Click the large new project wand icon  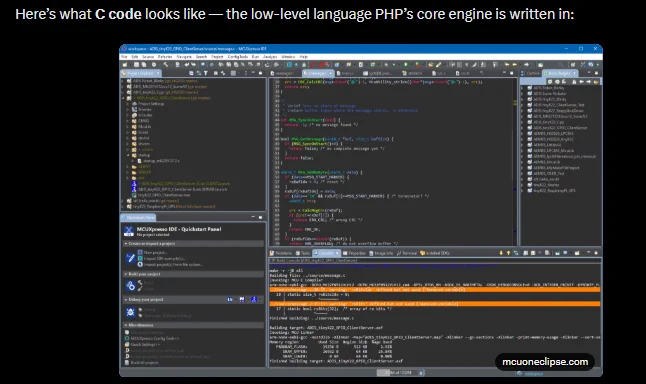click(130, 258)
